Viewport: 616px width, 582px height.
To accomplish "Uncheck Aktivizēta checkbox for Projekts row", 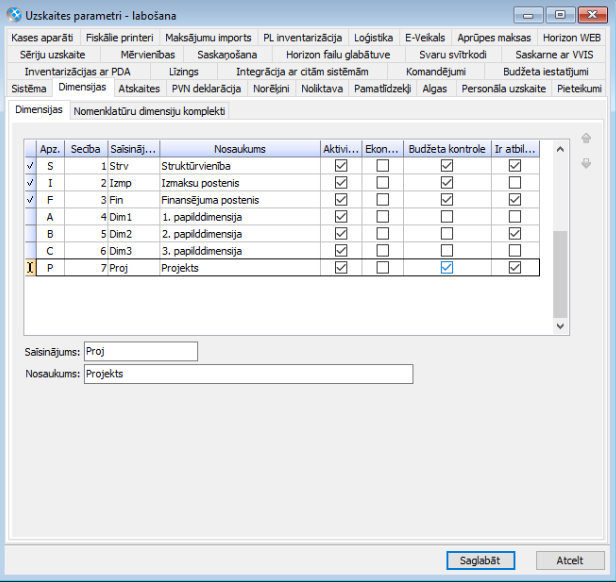I will 341,268.
